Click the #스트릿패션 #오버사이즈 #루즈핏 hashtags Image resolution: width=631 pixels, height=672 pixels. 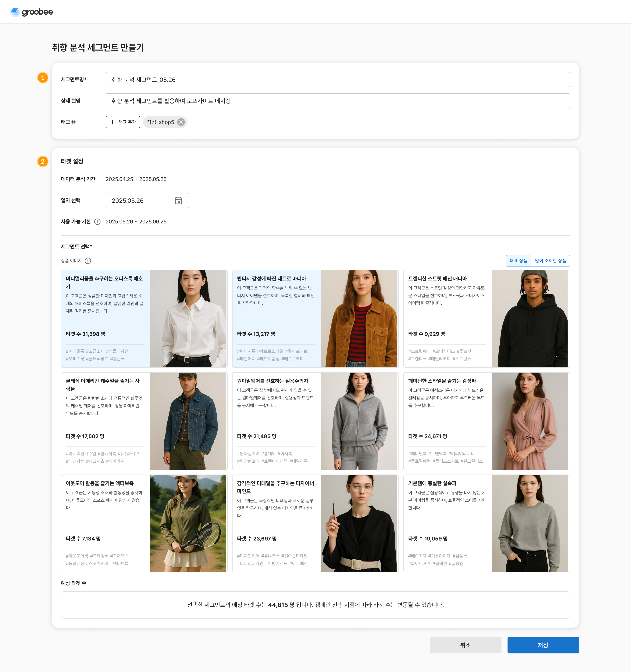440,351
